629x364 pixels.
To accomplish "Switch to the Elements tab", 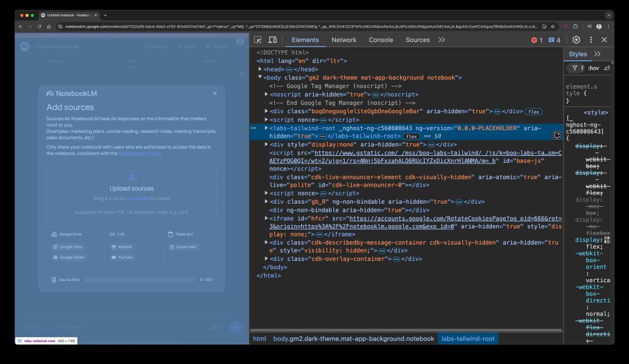I will 305,40.
